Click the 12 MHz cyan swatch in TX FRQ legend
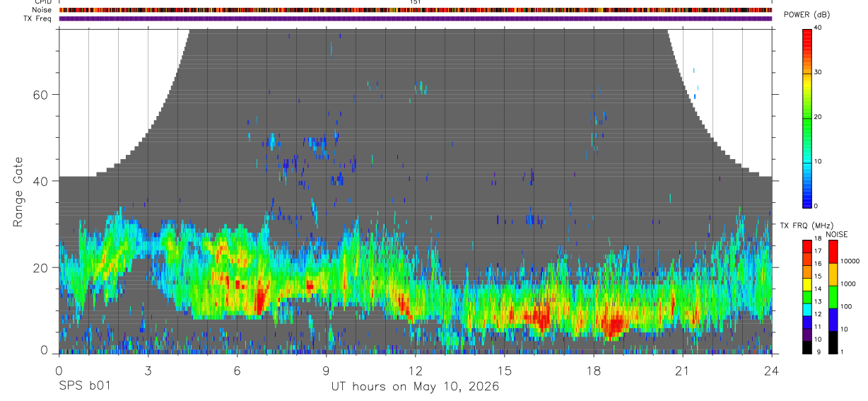Screen dimensions: 868x401 pos(807,310)
